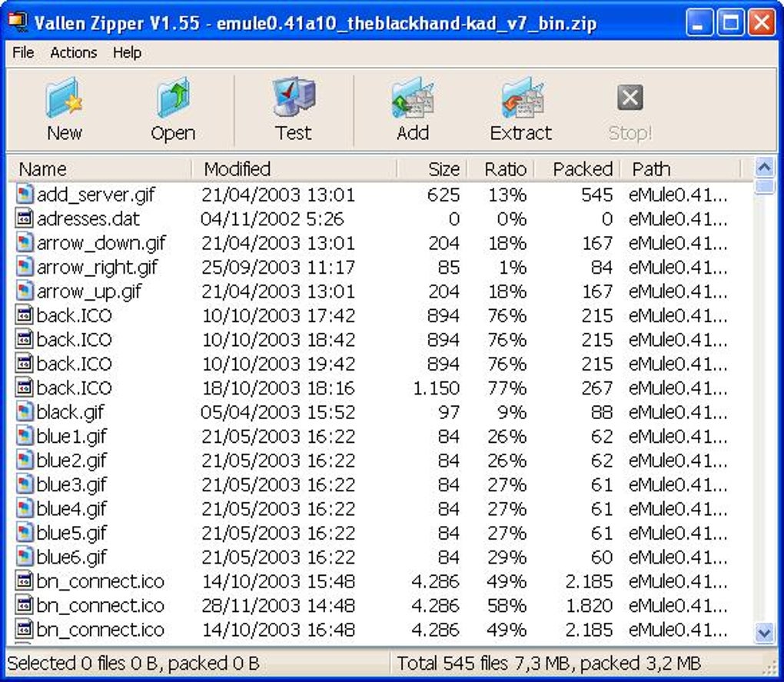Screen dimensions: 784x682
Task: Click the file icon of adresses.dat
Action: click(x=25, y=218)
